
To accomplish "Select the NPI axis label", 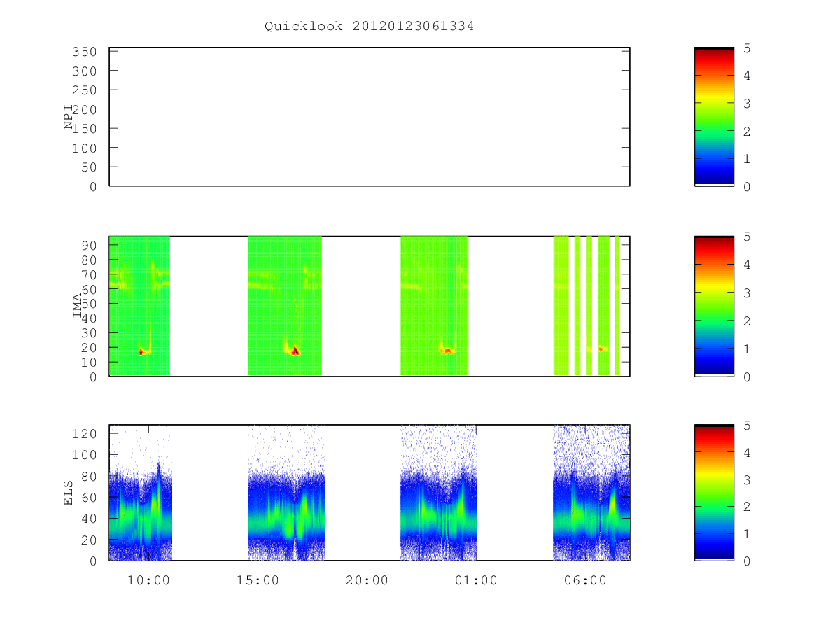I will pos(69,117).
